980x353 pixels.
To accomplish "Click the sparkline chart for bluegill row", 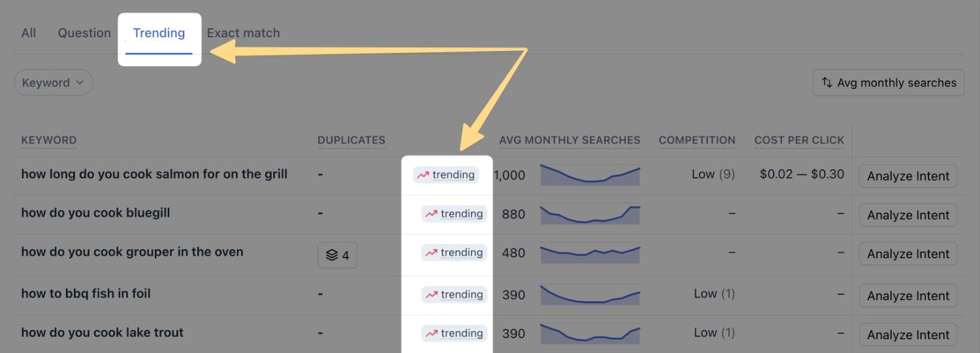I will [x=590, y=214].
